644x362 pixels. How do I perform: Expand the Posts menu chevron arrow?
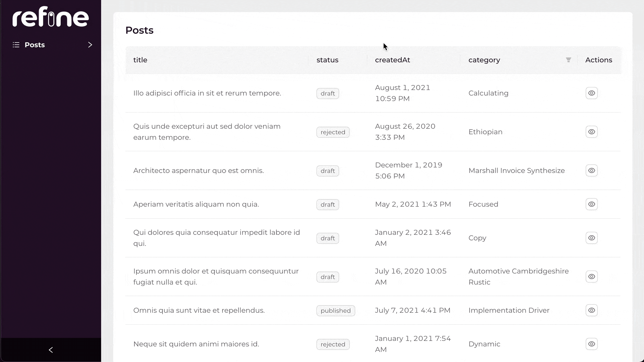pyautogui.click(x=90, y=45)
